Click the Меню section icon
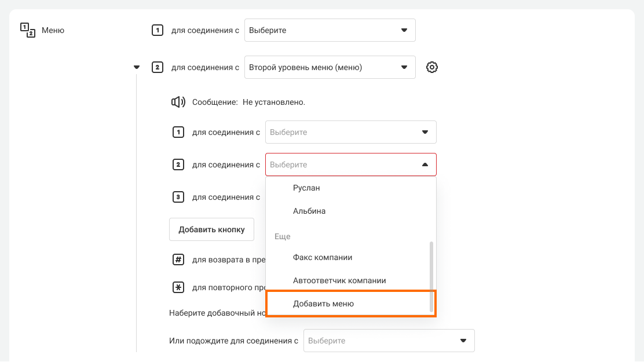This screenshot has height=362, width=644. 28,30
